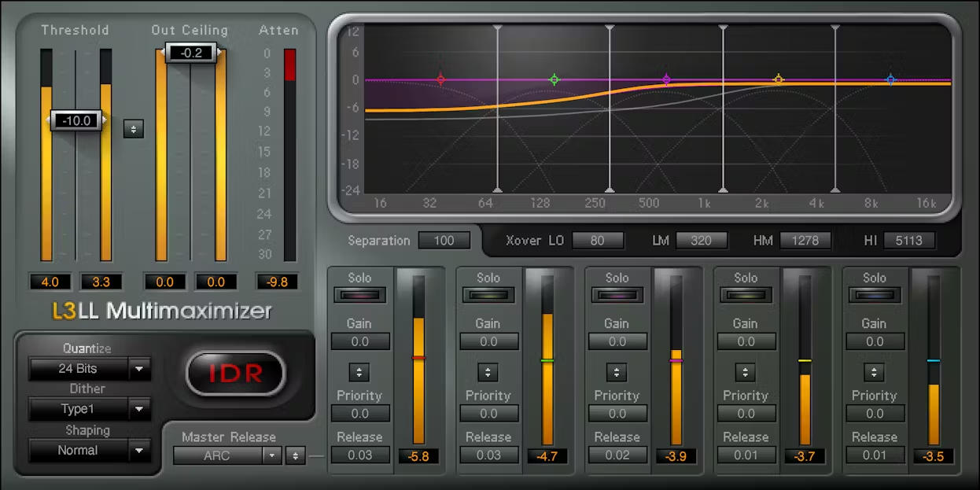The height and width of the screenshot is (490, 980).
Task: Click the Threshold slider handle showing -10.0
Action: pyautogui.click(x=76, y=121)
